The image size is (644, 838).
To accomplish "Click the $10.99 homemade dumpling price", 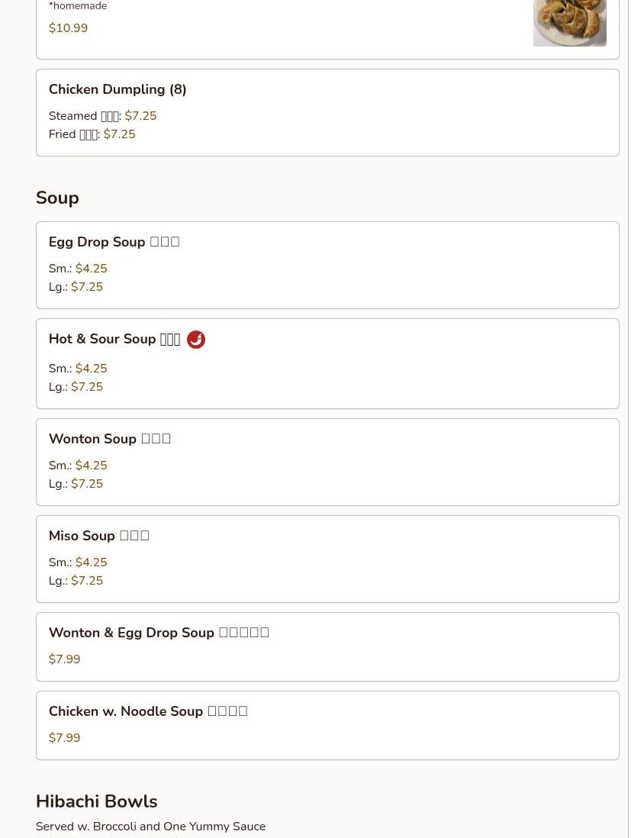I will pos(68,28).
